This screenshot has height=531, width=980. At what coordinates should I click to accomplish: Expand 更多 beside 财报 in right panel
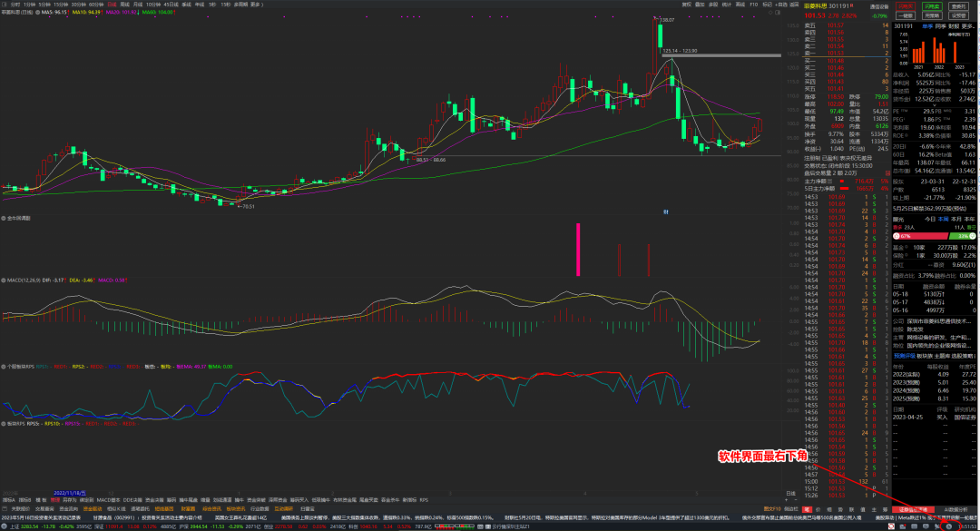tap(968, 26)
